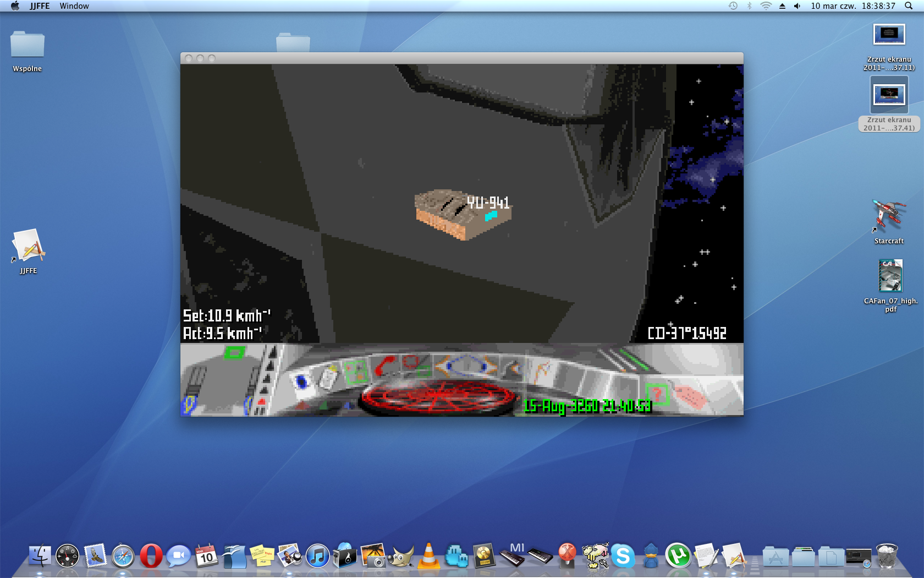
Task: Open Safari from the dock
Action: [x=123, y=556]
